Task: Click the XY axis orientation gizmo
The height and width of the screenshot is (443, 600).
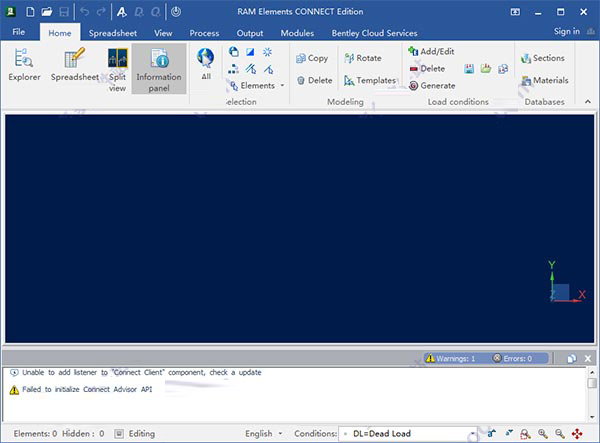Action: pos(567,282)
